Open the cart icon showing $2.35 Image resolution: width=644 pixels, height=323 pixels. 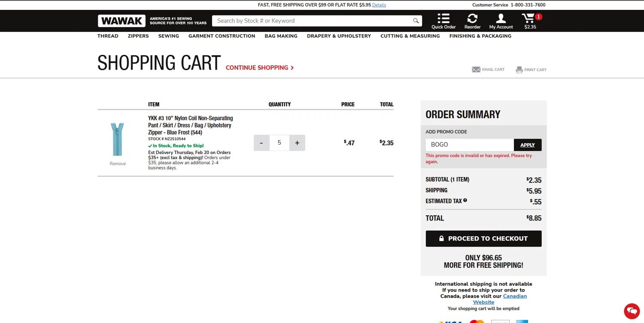[x=531, y=21]
